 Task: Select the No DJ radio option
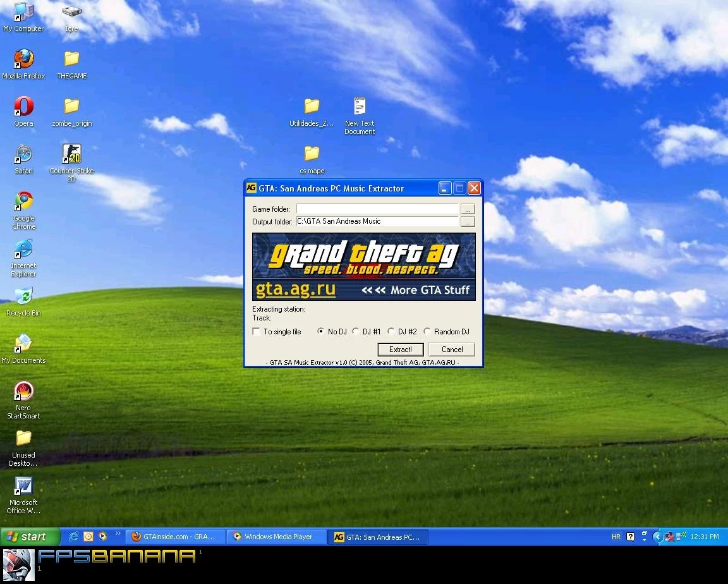point(320,331)
